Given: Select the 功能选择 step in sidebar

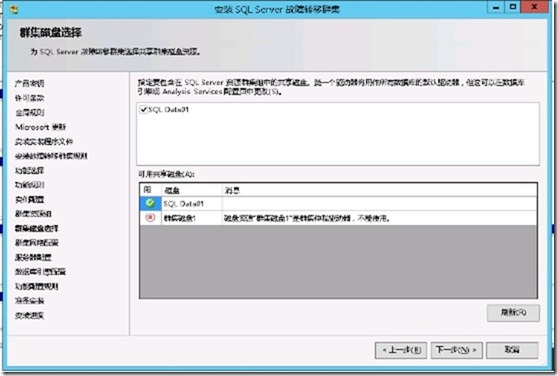Looking at the screenshot, I should (30, 170).
